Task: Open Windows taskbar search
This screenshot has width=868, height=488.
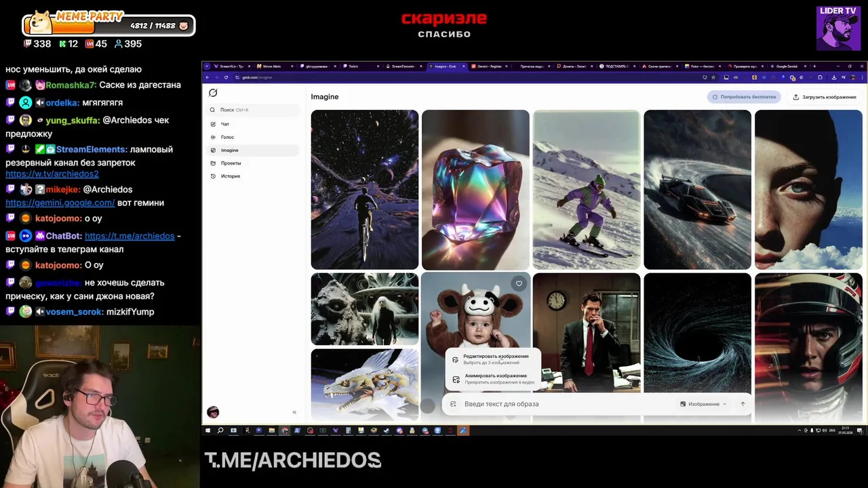Action: [220, 430]
